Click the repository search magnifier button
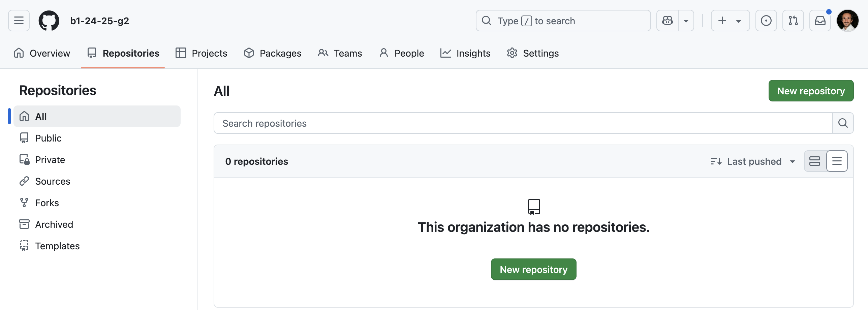Screen dimensions: 868x310 [843, 123]
